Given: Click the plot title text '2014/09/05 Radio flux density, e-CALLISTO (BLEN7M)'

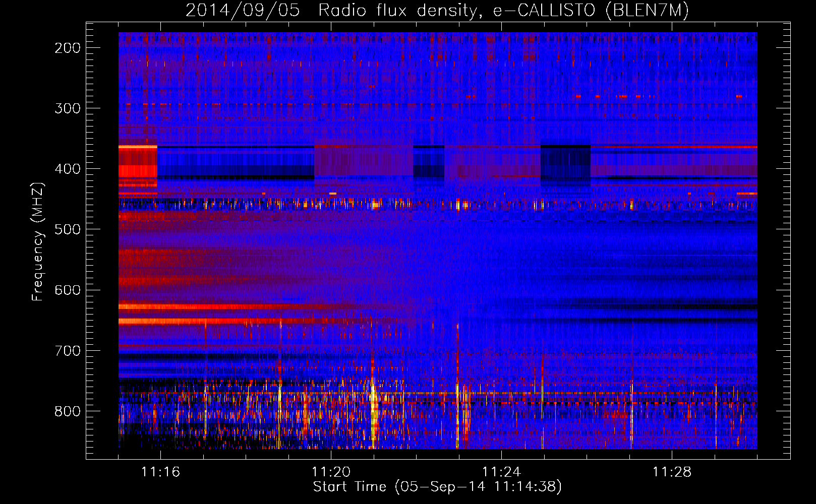Looking at the screenshot, I should point(437,11).
